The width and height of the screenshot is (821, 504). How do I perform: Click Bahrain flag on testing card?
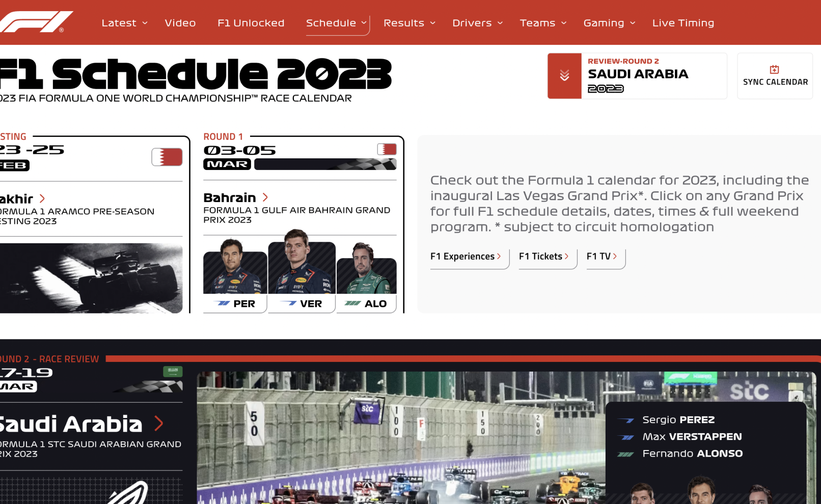[x=167, y=157]
